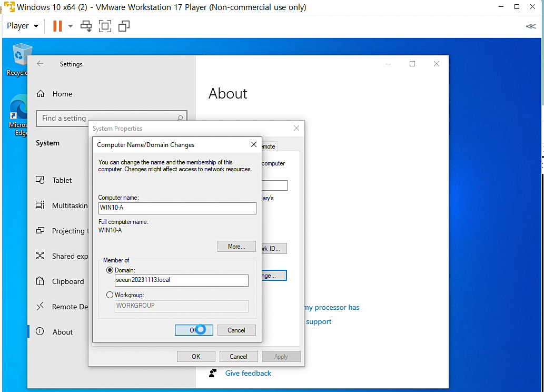Close the System Properties window

(296, 128)
